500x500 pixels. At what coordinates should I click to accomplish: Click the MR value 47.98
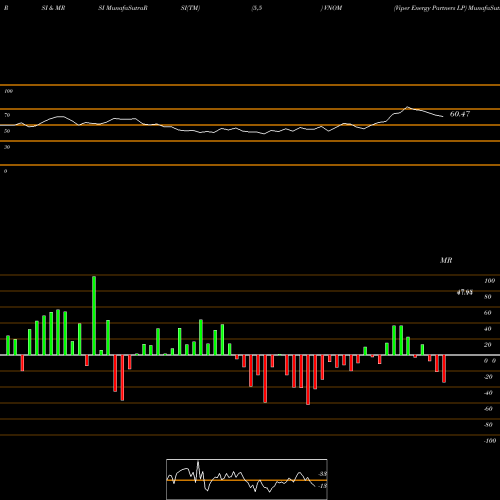click(x=464, y=292)
